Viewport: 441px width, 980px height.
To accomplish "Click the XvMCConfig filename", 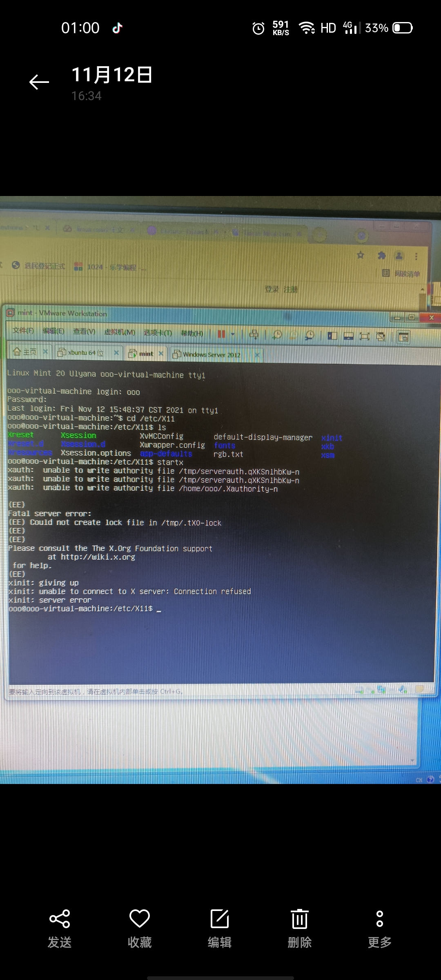I will pos(162,436).
